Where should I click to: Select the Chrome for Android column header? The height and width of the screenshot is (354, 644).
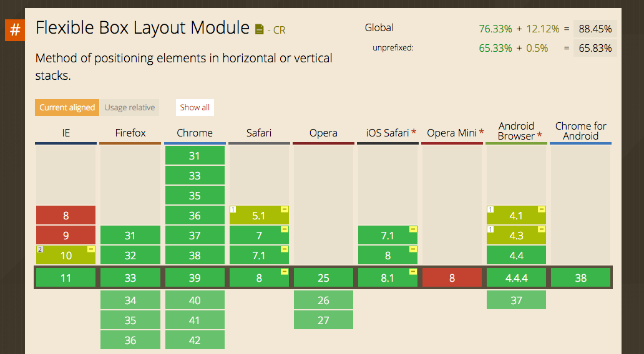pos(581,132)
